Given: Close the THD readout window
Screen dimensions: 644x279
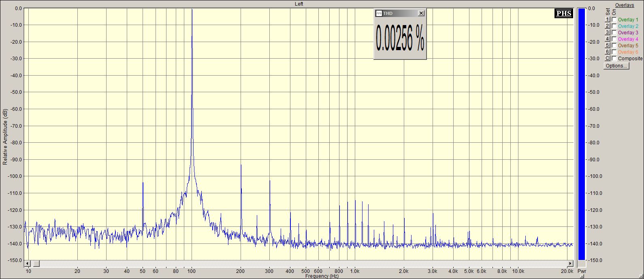Looking at the screenshot, I should tap(421, 13).
